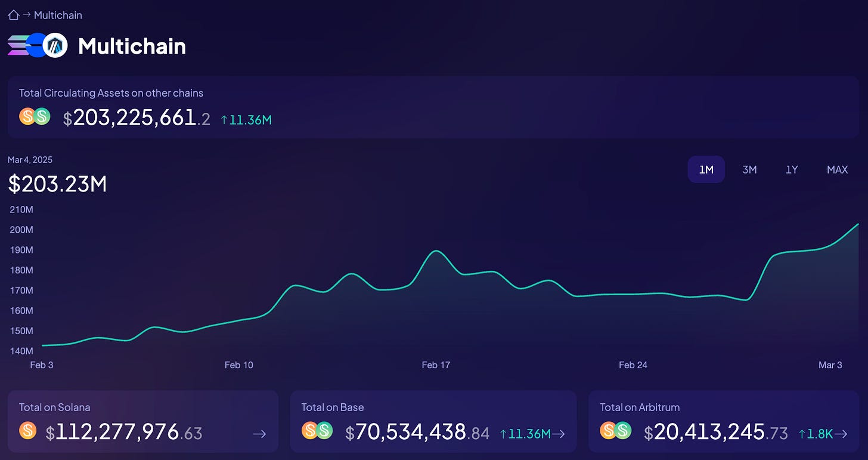The image size is (868, 460).
Task: Click the orange token icon in Total on Solana
Action: (x=27, y=430)
